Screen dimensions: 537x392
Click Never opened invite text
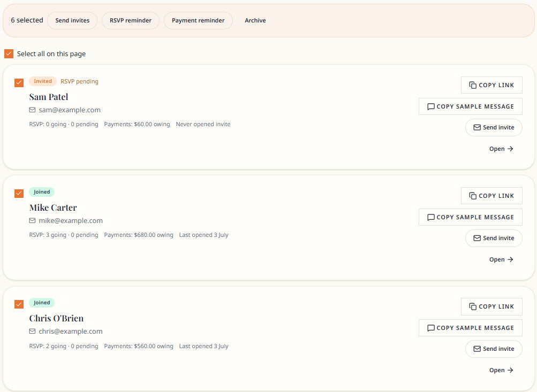point(203,124)
